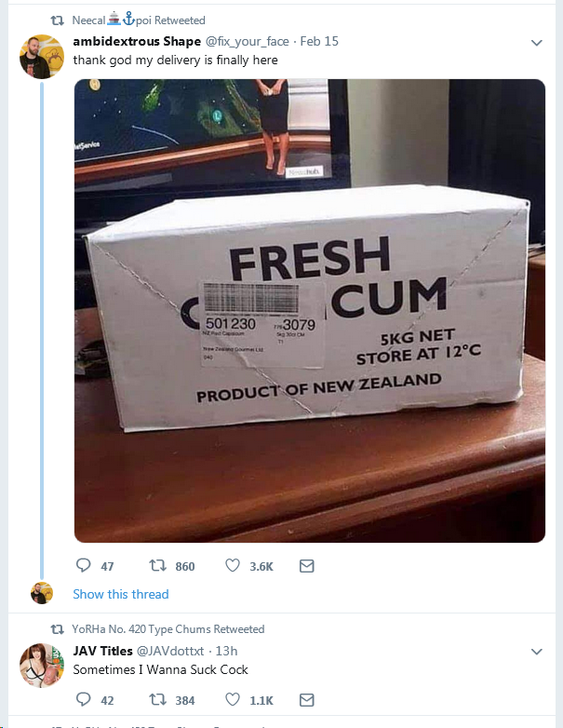Reply to the JAV Titles tweet
563x728 pixels.
click(x=84, y=700)
